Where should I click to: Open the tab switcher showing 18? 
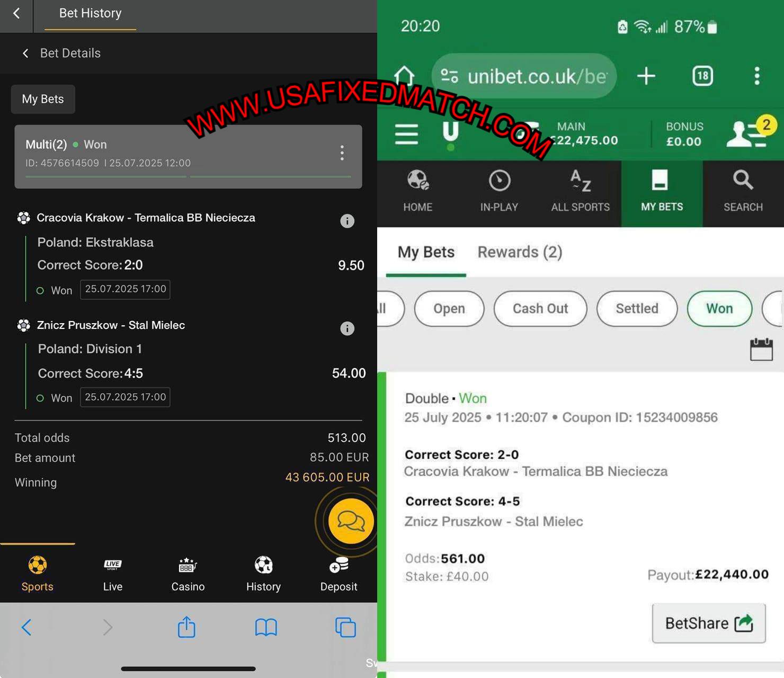click(702, 76)
